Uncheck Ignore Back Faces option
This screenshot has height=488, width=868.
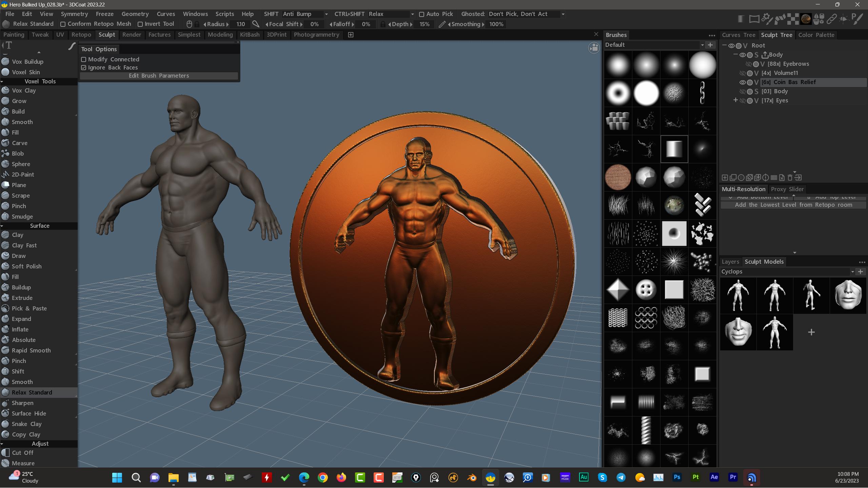click(x=84, y=68)
